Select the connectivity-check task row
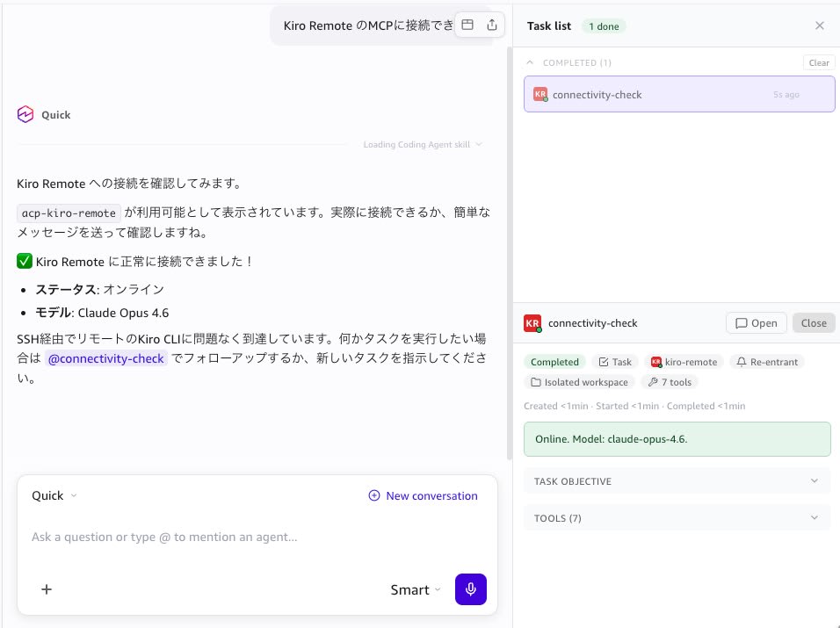Image resolution: width=840 pixels, height=628 pixels. [x=678, y=94]
